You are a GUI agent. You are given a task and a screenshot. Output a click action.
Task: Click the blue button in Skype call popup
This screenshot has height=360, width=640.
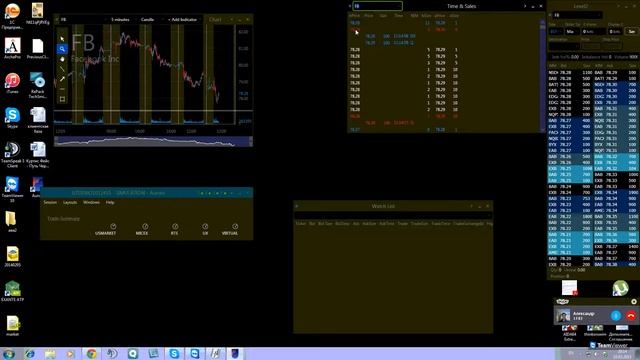[x=616, y=316]
